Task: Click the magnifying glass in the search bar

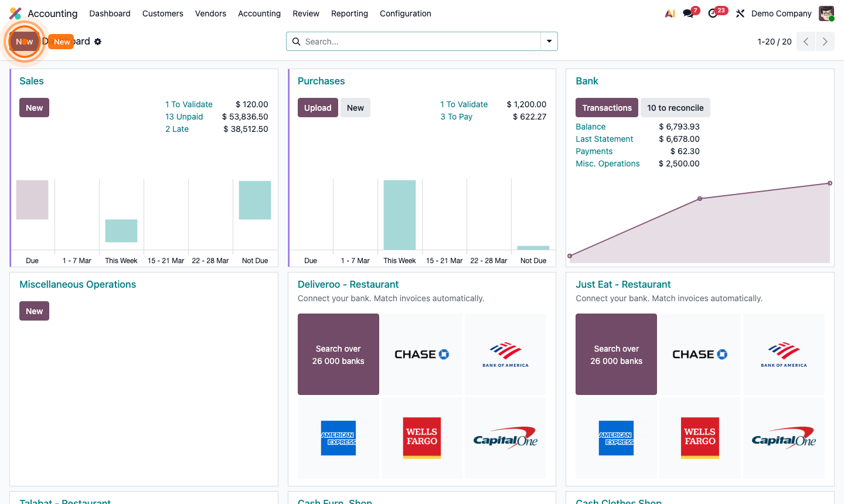Action: point(296,42)
